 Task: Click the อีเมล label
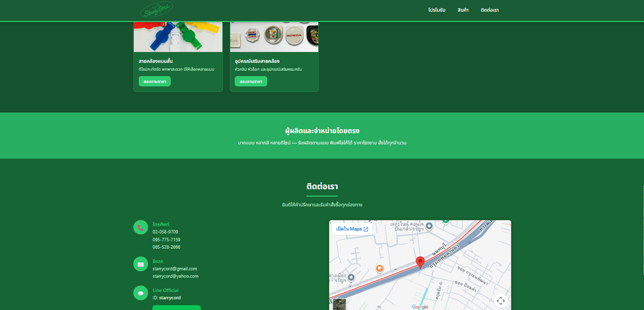(x=158, y=261)
